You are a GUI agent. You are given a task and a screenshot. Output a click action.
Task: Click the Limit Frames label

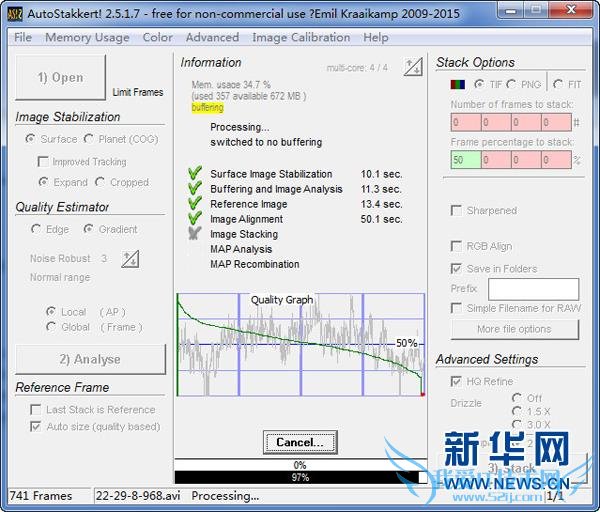click(x=138, y=92)
